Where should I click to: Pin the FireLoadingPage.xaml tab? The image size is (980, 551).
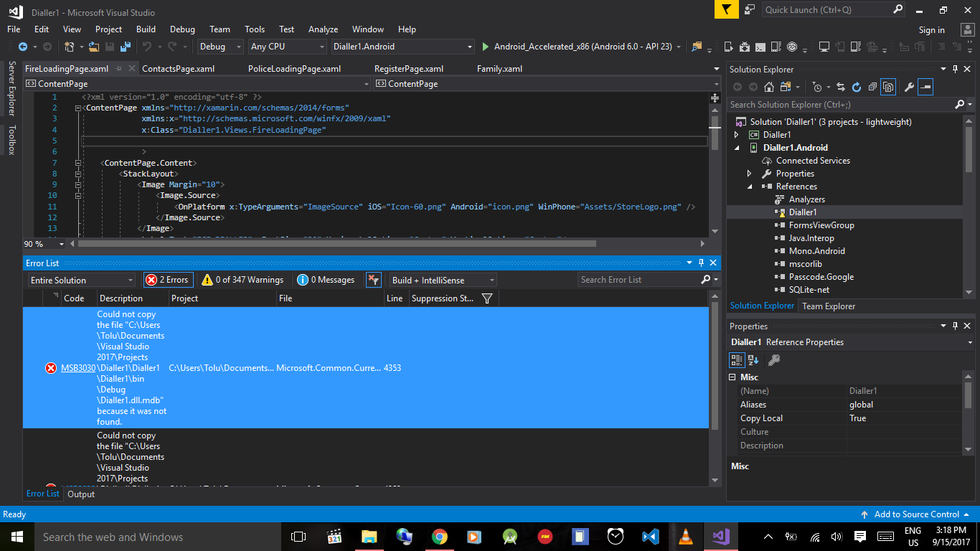pos(119,69)
